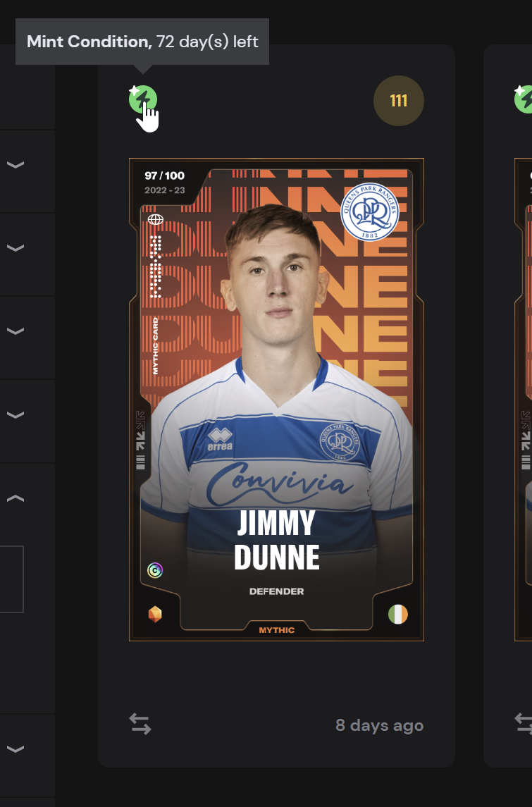Expand the bottom sidebar chevron section

point(16,749)
